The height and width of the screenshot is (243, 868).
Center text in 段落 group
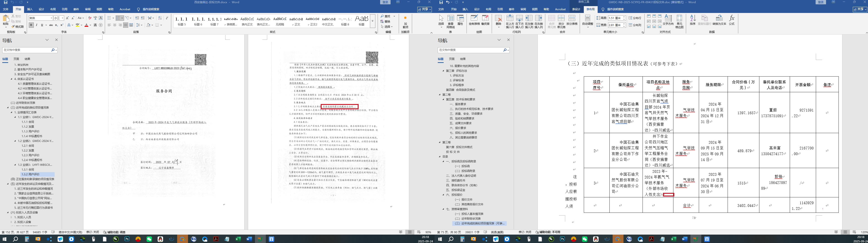pyautogui.click(x=115, y=25)
